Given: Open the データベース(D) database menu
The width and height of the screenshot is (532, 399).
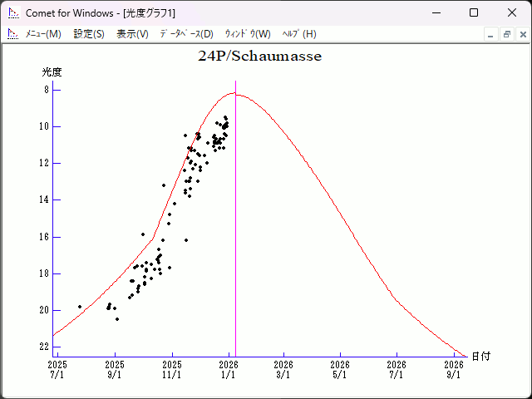Looking at the screenshot, I should click(186, 34).
